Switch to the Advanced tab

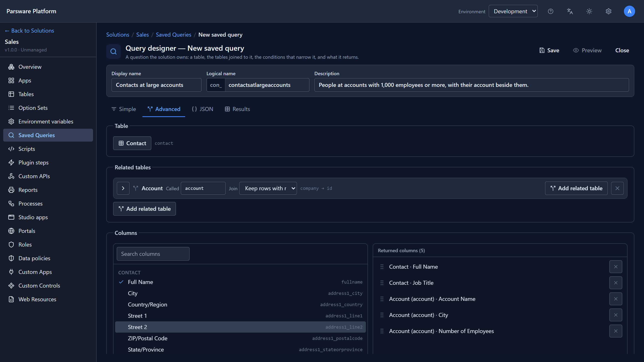click(x=164, y=109)
